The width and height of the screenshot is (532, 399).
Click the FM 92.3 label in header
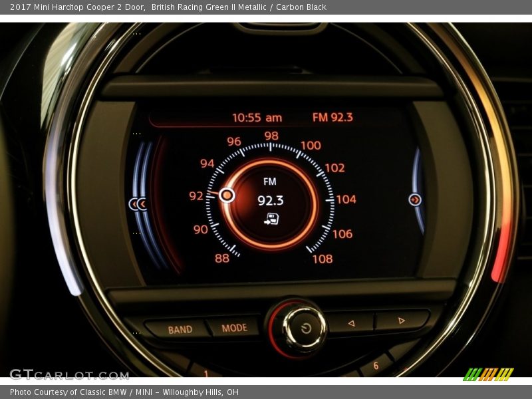[x=332, y=118]
